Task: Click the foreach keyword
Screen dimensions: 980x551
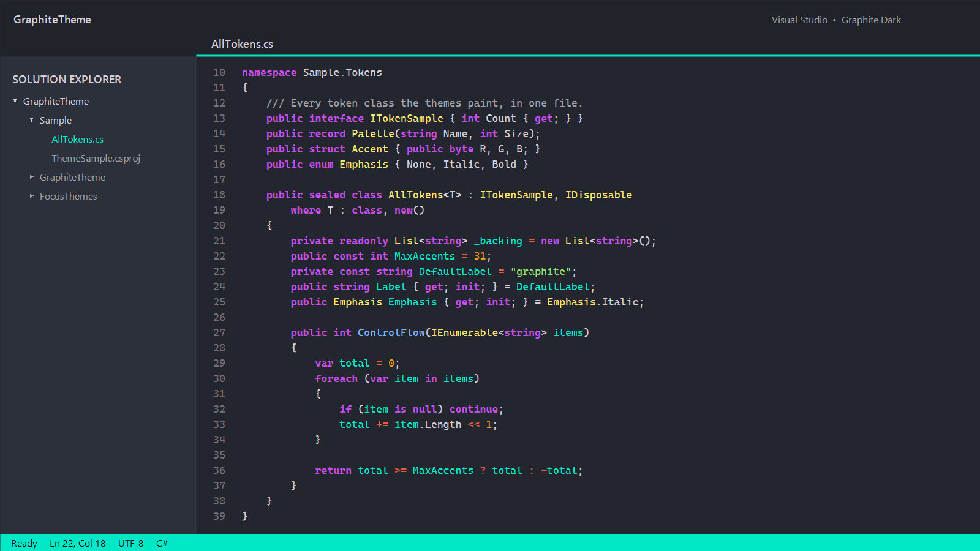Action: 336,378
